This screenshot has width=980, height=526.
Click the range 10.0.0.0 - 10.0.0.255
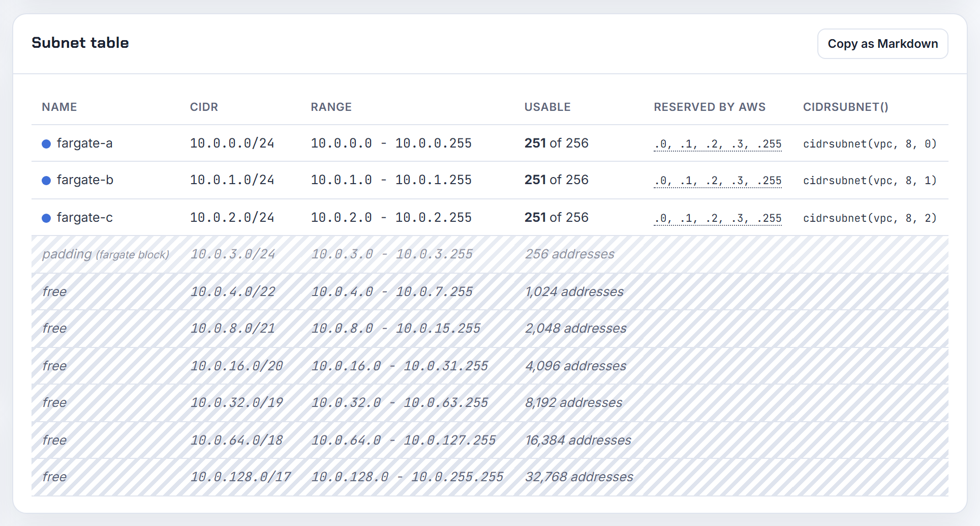pos(391,143)
